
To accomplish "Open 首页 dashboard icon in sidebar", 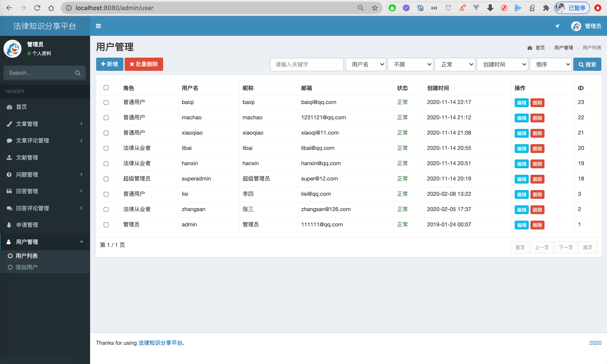I will [9, 107].
